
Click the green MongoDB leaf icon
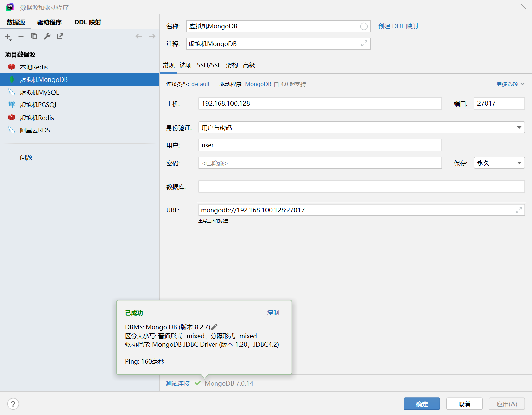click(12, 79)
